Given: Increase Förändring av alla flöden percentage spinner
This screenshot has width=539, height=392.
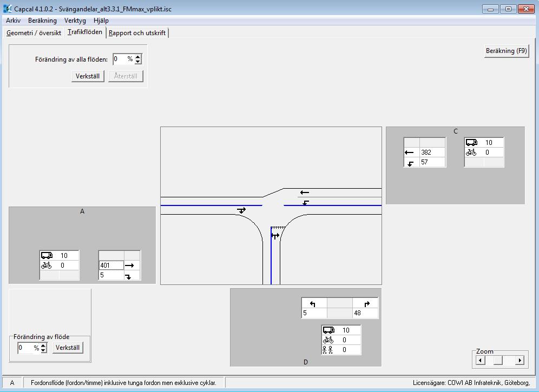Looking at the screenshot, I should [138, 57].
